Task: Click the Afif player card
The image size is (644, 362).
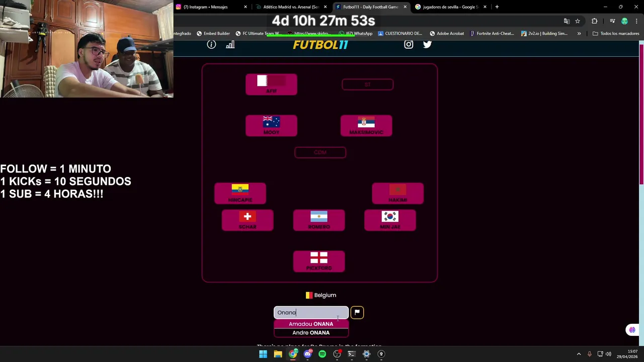Action: [271, 84]
